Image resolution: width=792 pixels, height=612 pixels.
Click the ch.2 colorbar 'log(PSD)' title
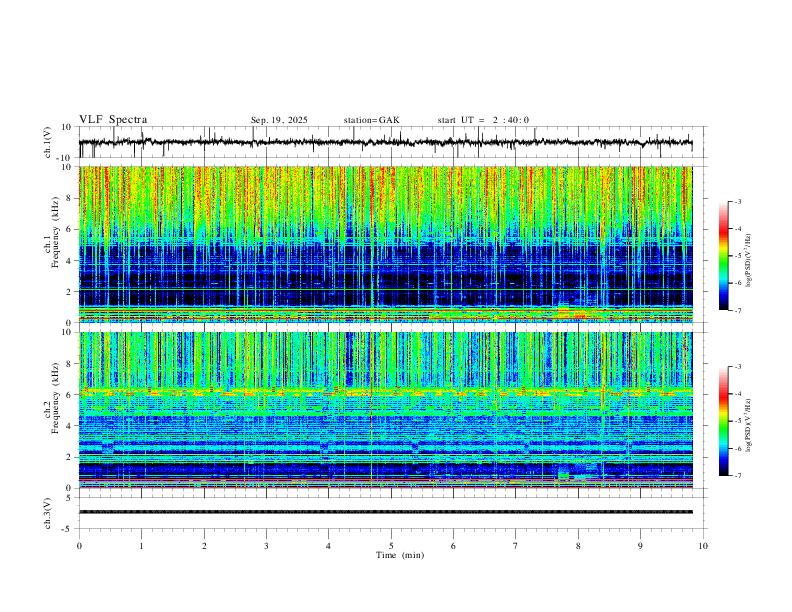pyautogui.click(x=749, y=425)
